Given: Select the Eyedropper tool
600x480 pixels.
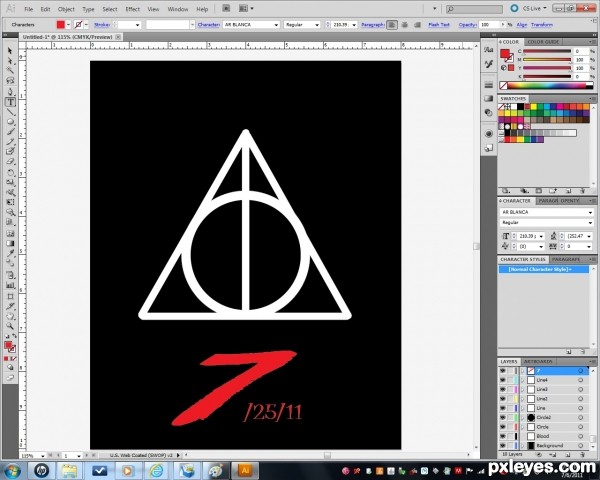Looking at the screenshot, I should coord(10,253).
